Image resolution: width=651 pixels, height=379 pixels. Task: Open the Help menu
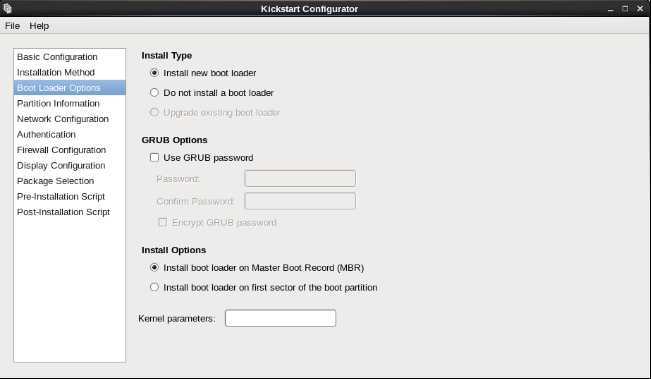coord(39,26)
